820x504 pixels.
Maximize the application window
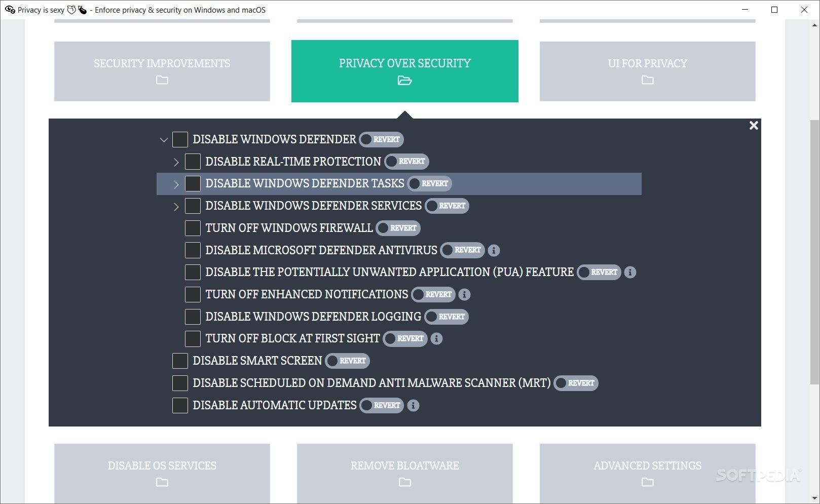click(x=774, y=10)
